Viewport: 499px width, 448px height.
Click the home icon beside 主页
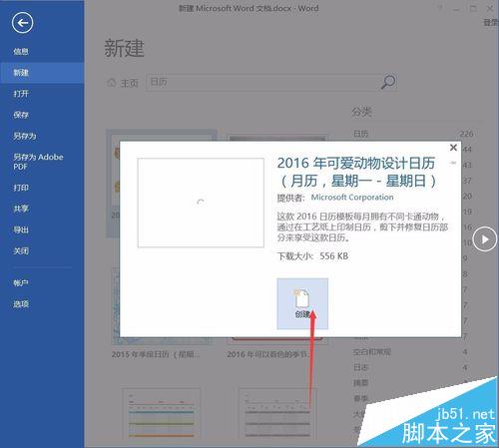click(112, 82)
